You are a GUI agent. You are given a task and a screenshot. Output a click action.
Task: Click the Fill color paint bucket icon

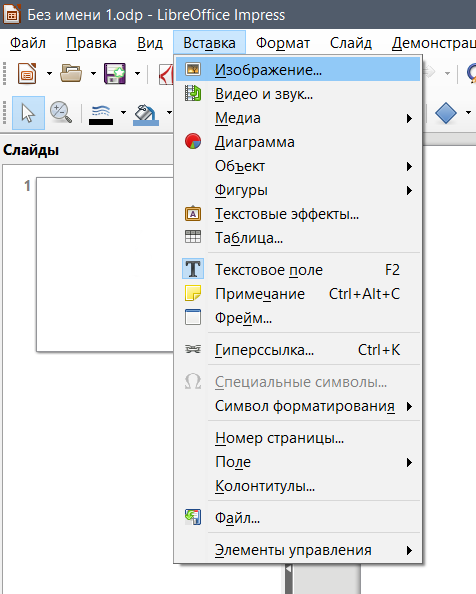pos(146,115)
